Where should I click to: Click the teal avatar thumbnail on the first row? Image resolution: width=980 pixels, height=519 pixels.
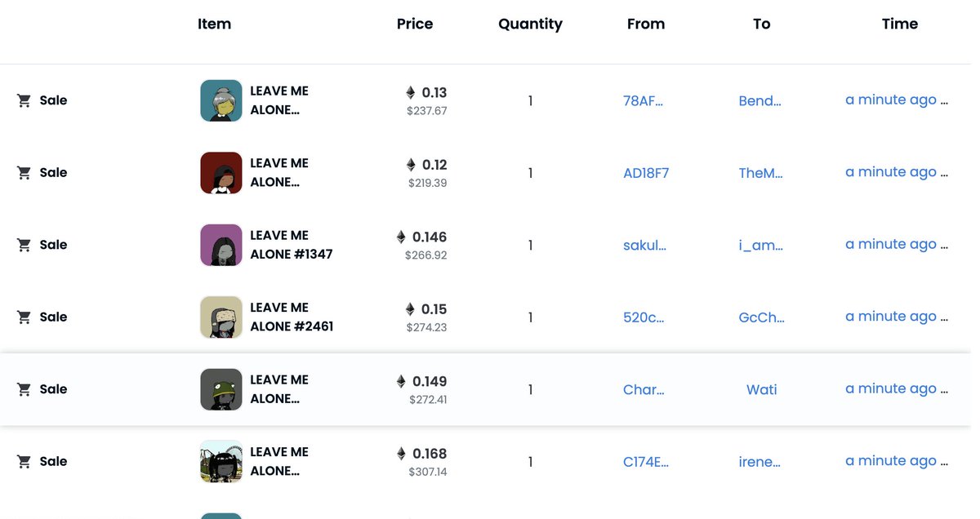220,100
